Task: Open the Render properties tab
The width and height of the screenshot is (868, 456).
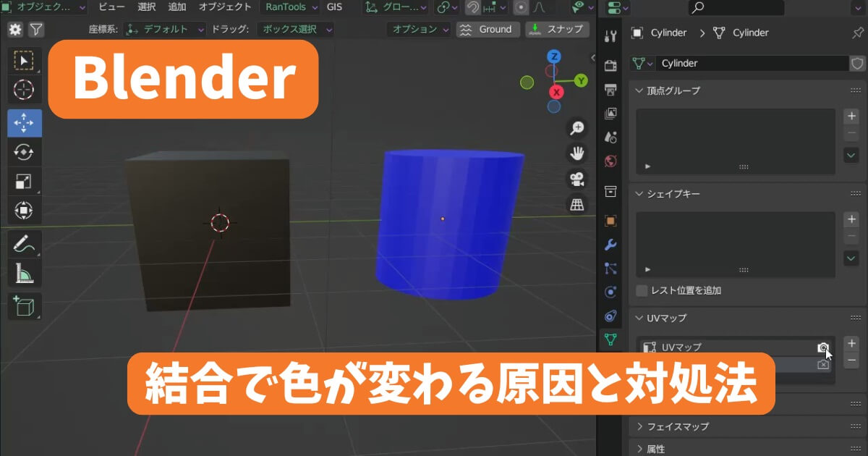Action: click(x=610, y=65)
